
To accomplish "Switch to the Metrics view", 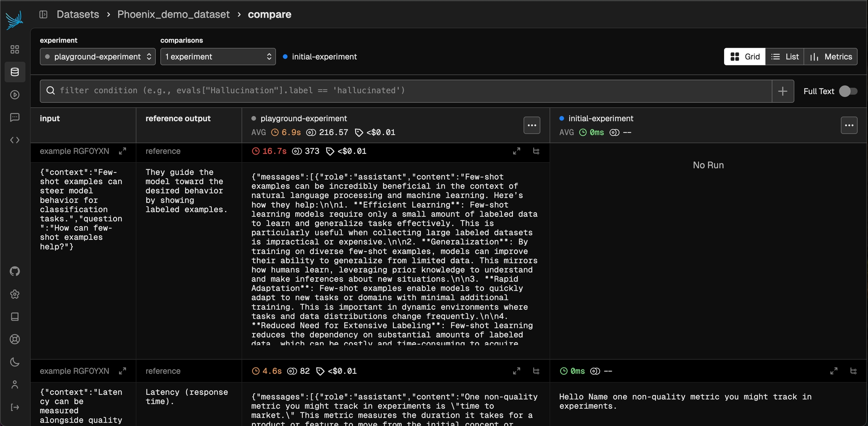I will (831, 56).
